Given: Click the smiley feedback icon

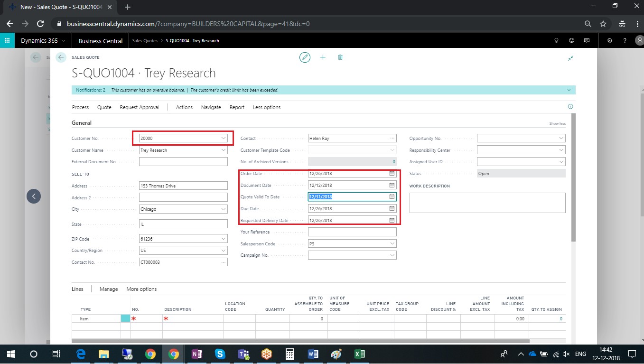Looking at the screenshot, I should pyautogui.click(x=571, y=41).
